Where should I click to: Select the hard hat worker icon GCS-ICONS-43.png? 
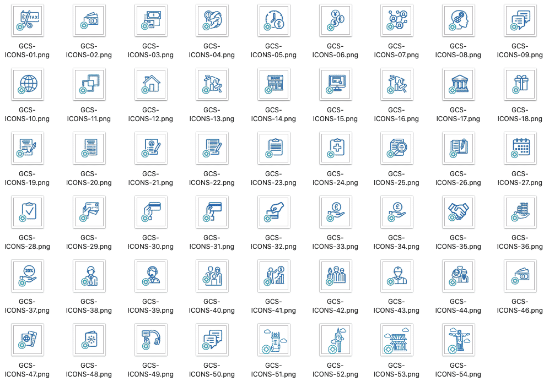(397, 276)
